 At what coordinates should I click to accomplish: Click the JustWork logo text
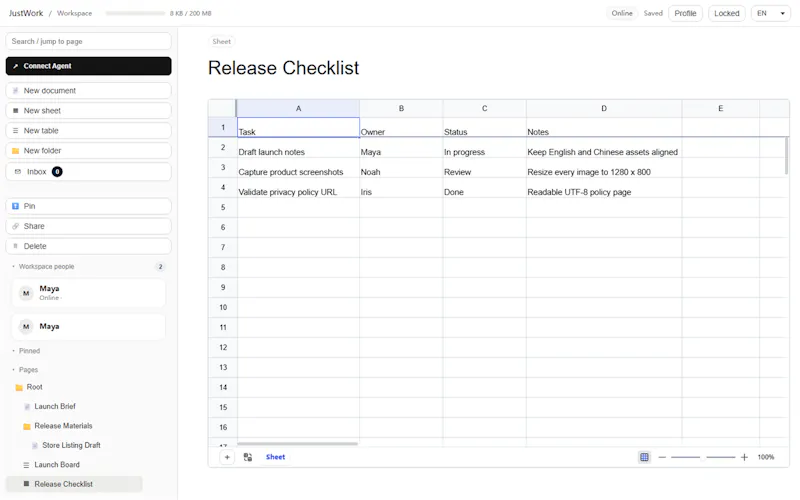26,13
